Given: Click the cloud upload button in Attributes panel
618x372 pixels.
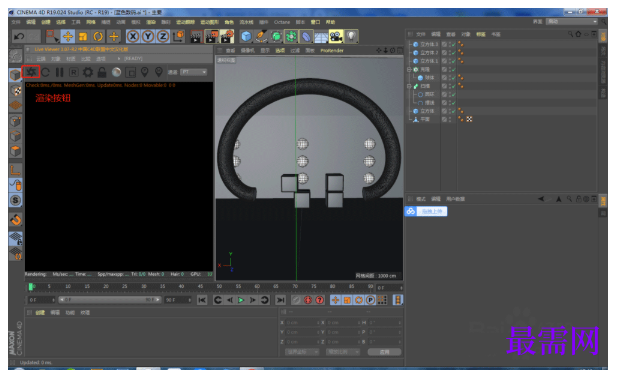Looking at the screenshot, I should point(426,212).
